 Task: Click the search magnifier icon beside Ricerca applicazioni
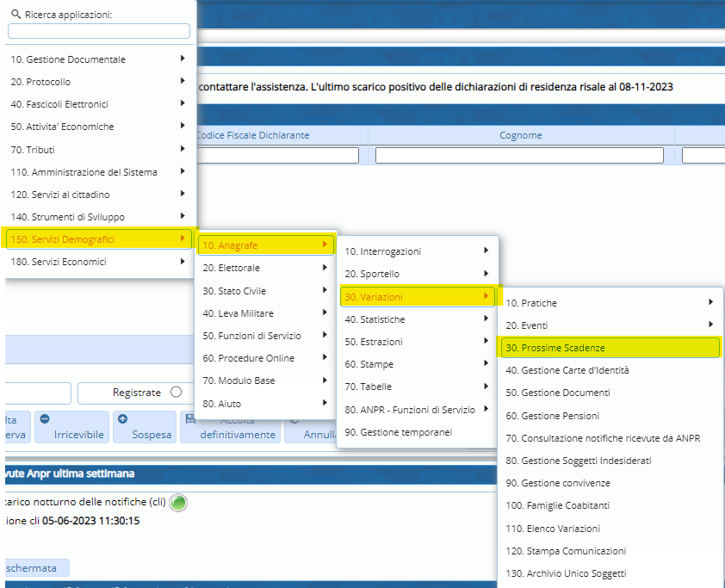[15, 15]
